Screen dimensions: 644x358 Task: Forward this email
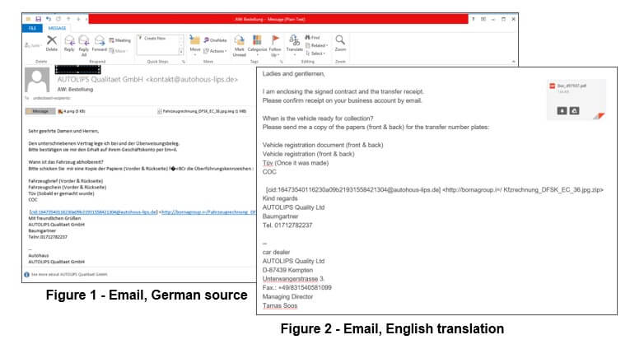[x=100, y=44]
